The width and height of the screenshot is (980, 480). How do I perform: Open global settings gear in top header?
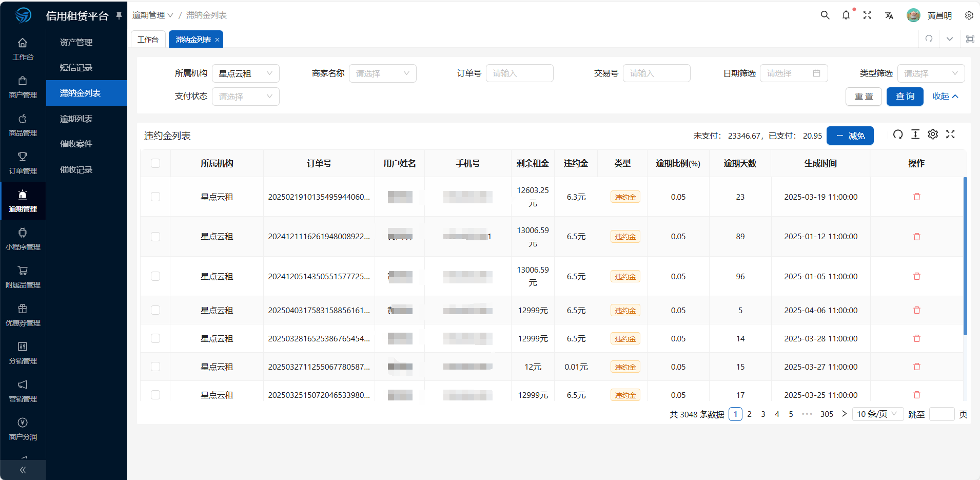969,15
